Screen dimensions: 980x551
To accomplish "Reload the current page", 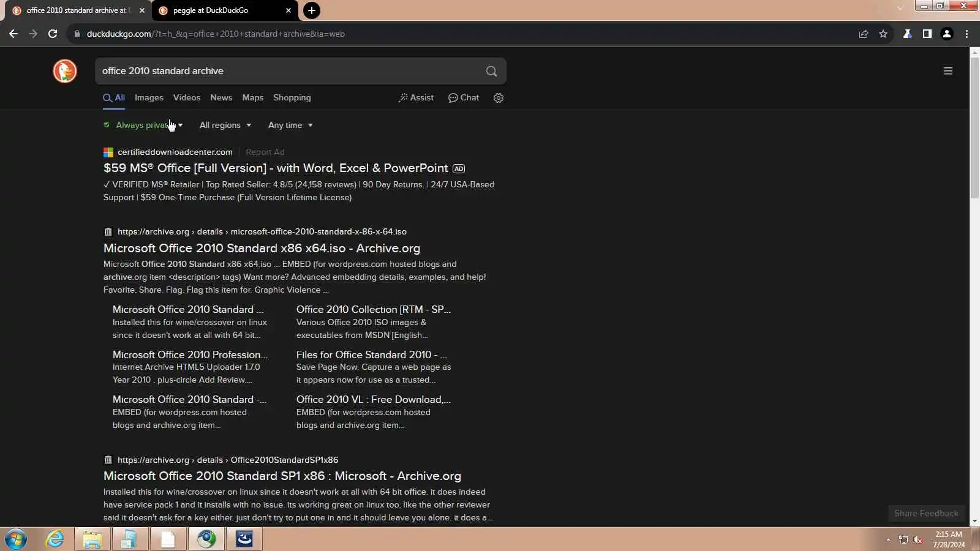I will [x=53, y=34].
